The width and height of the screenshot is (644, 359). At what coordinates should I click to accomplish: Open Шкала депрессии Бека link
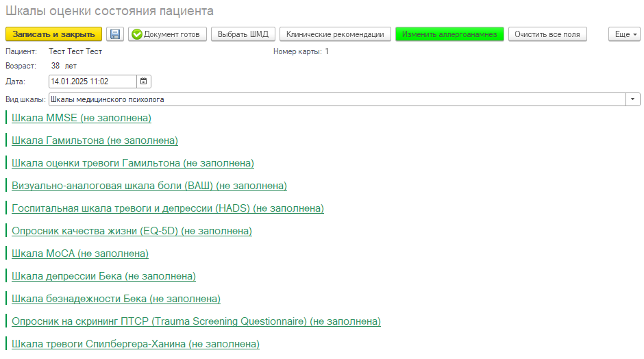coord(103,277)
